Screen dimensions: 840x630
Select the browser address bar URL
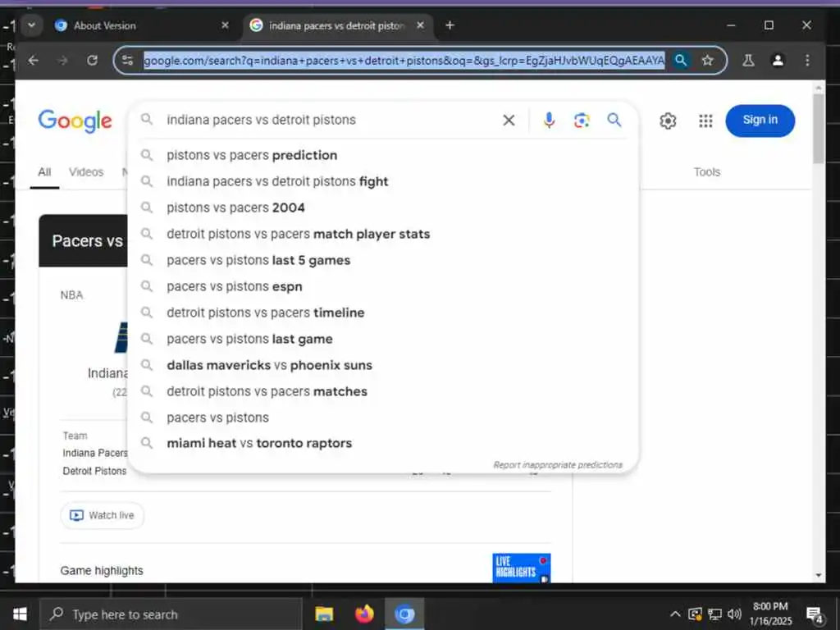(x=404, y=61)
